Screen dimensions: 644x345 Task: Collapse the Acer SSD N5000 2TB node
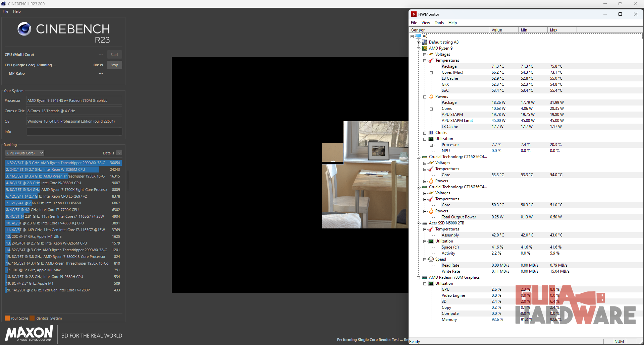(x=418, y=223)
